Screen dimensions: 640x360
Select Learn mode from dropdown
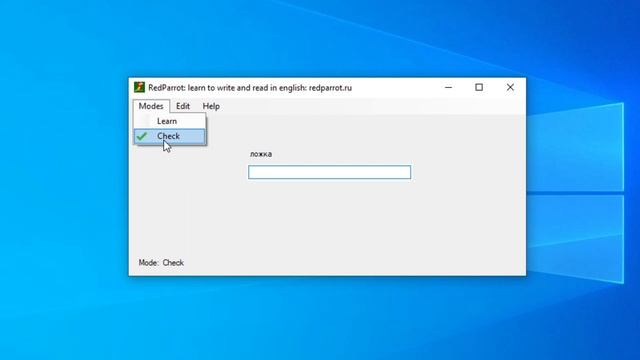coord(170,121)
